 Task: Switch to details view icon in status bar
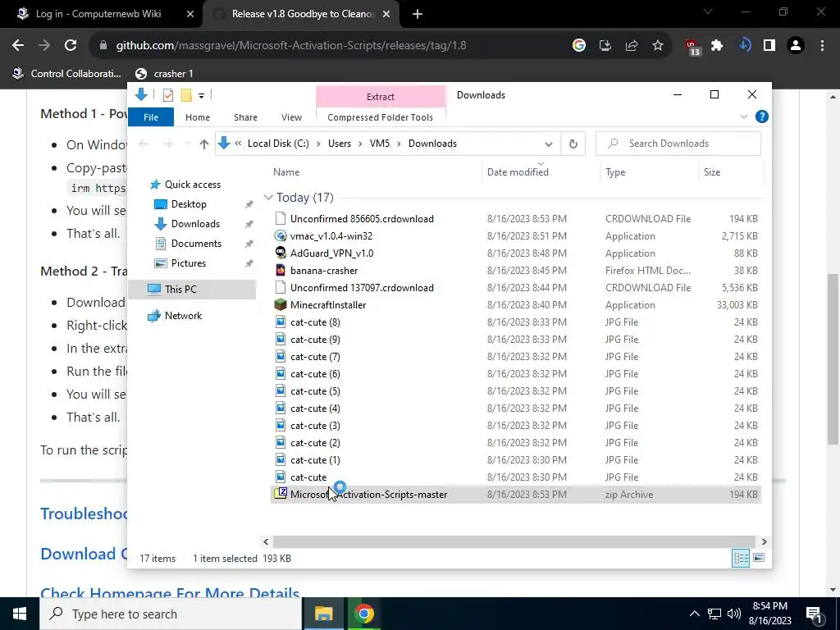(x=741, y=558)
